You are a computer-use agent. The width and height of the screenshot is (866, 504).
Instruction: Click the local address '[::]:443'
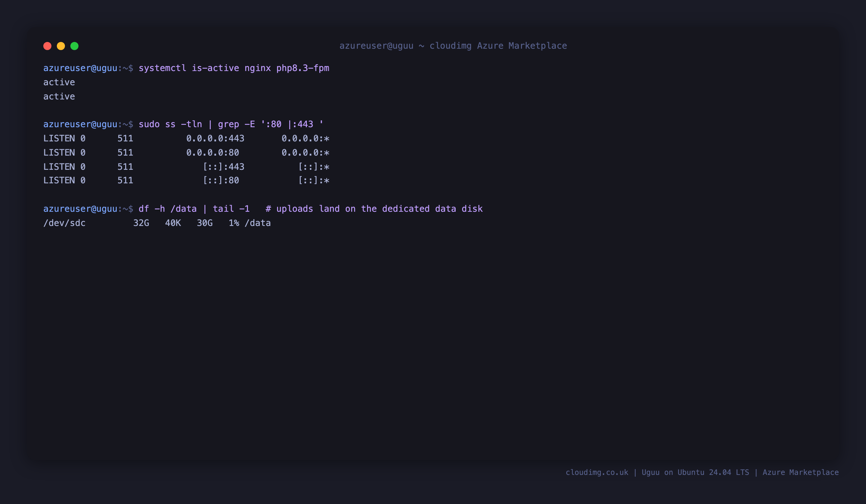[223, 167]
